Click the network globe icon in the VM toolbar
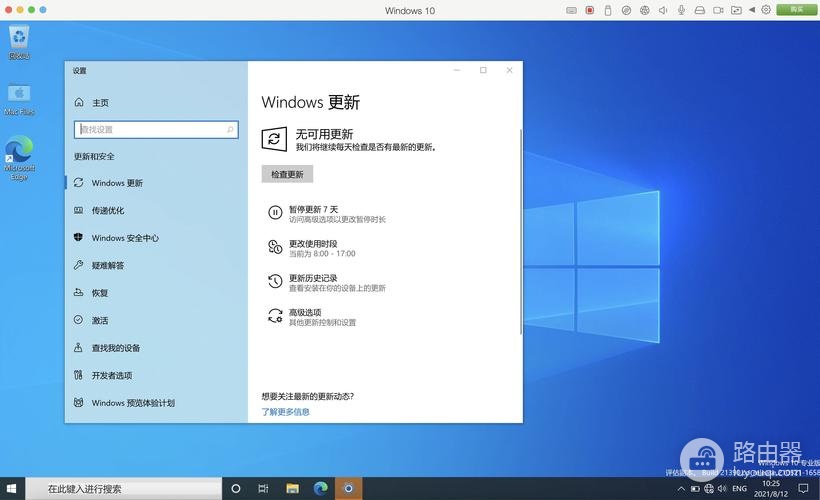The image size is (820, 500). (x=645, y=10)
